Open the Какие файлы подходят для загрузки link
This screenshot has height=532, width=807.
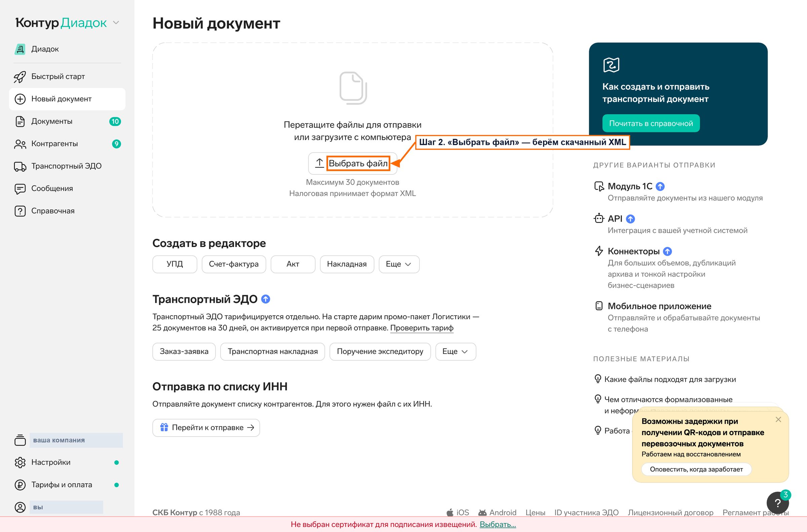[670, 379]
